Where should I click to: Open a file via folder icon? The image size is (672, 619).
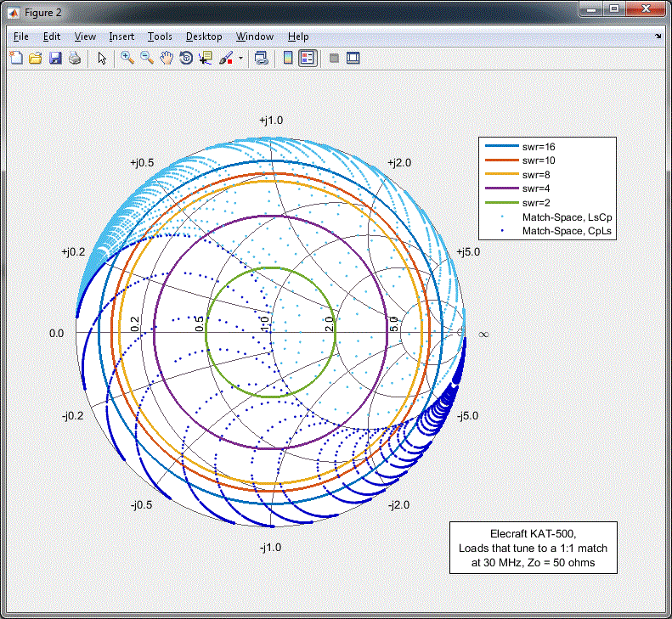(36, 58)
